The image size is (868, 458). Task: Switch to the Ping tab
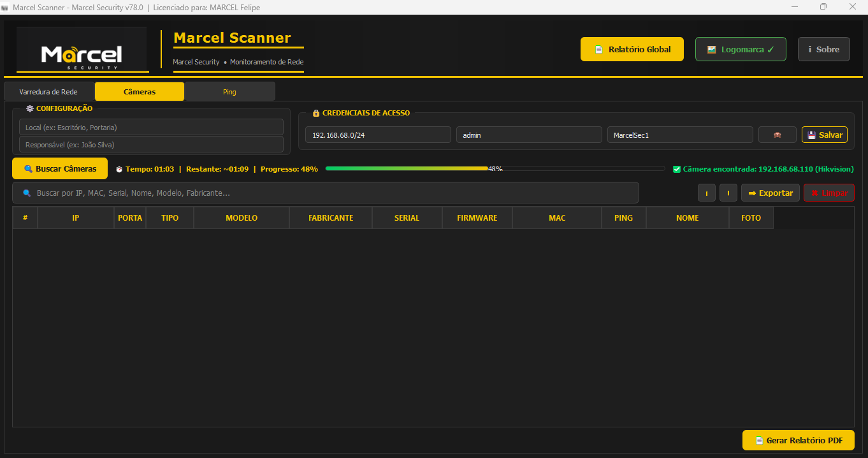[x=229, y=91]
